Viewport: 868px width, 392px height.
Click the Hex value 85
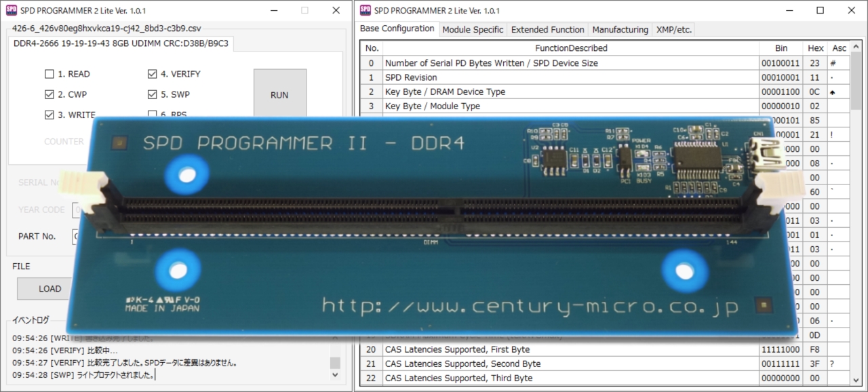point(816,121)
